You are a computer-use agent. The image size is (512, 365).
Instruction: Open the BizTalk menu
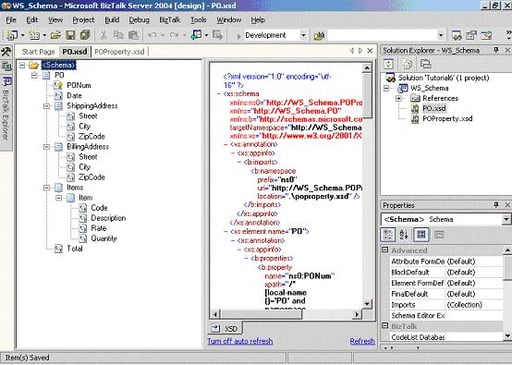click(x=170, y=20)
